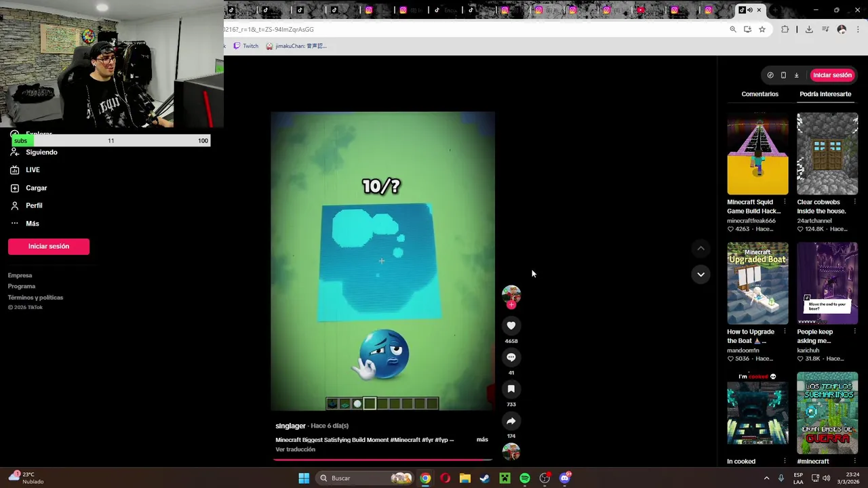Open the Chrome three-dot menu
Viewport: 868px width, 488px height.
pyautogui.click(x=858, y=30)
